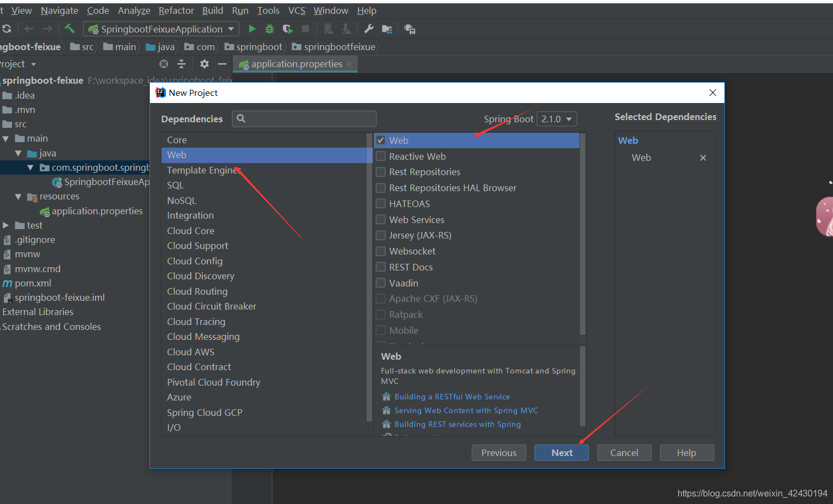Open the Build menu
This screenshot has height=504, width=833.
click(x=213, y=10)
